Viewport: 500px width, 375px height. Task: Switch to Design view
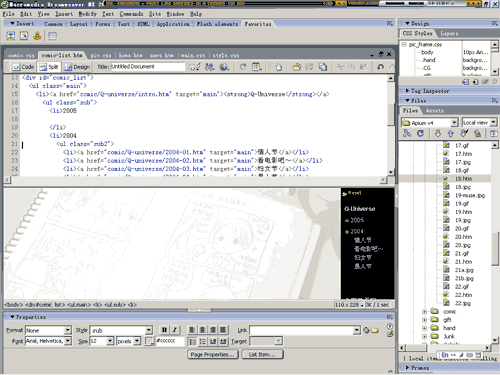click(x=77, y=67)
